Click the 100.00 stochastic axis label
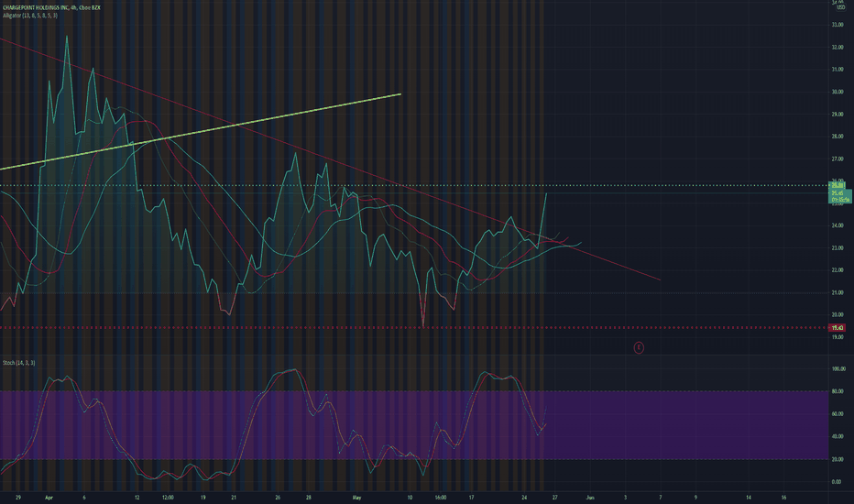Viewport: 854px width, 504px height. point(838,369)
